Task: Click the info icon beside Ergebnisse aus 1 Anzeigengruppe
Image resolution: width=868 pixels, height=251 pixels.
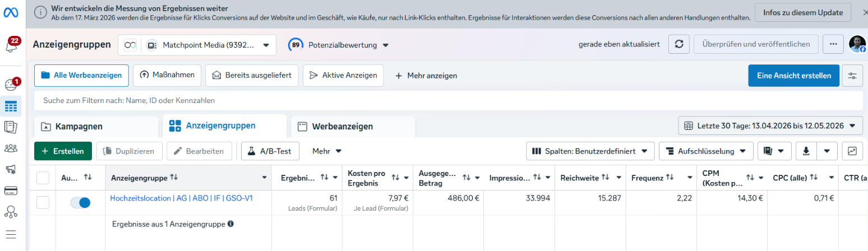Action: pos(230,224)
